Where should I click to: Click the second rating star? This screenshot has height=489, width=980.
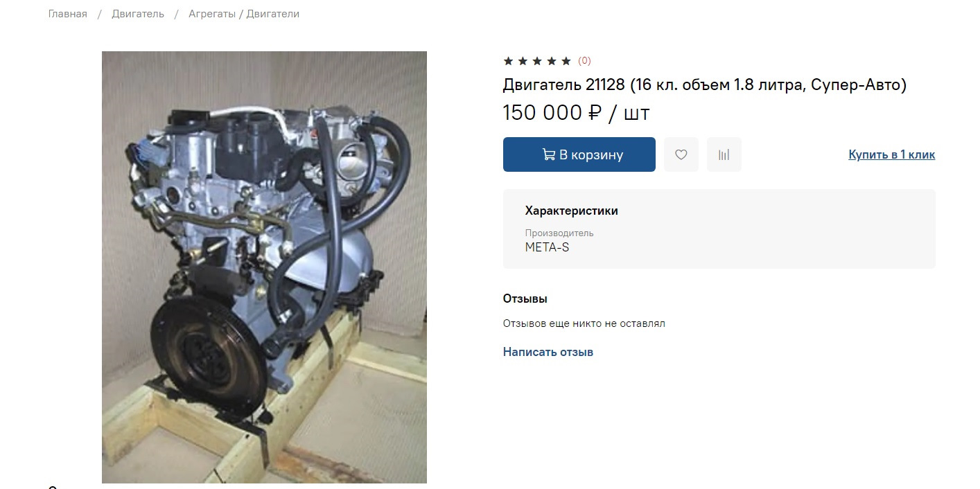tap(523, 61)
